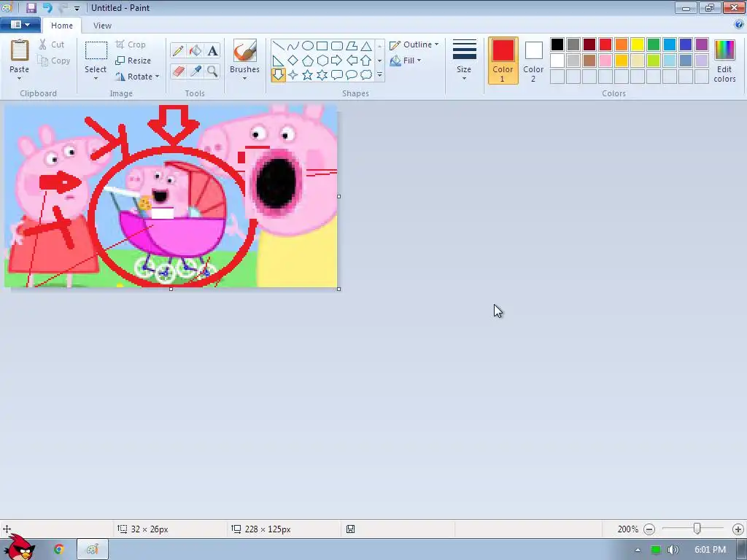Choose the Five-point star shape
This screenshot has width=747, height=560.
308,75
